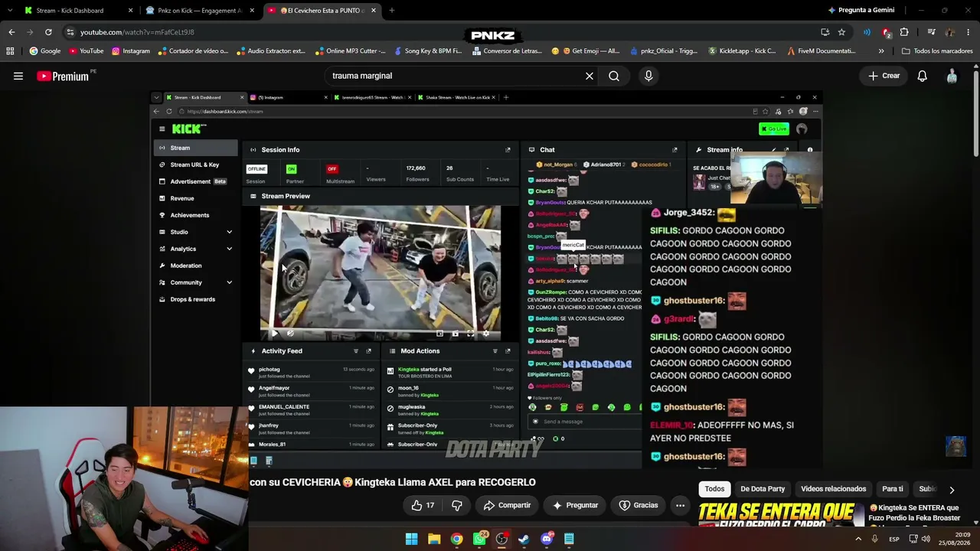Open the YouTube guide hamburger menu

pos(18,76)
